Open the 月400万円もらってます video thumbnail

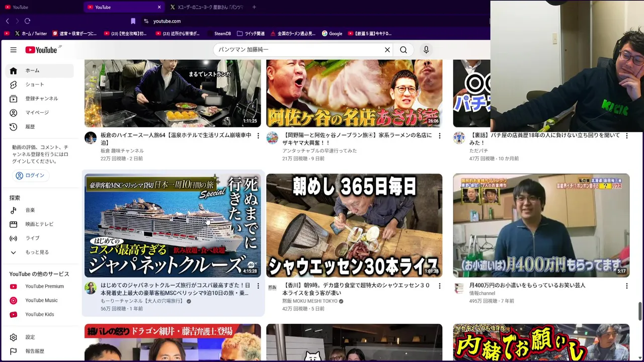coord(541,225)
